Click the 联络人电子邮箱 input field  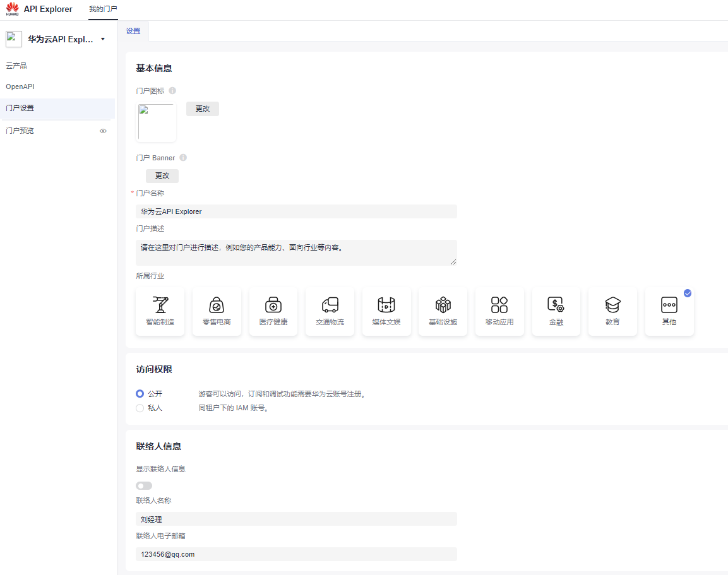pyautogui.click(x=296, y=554)
